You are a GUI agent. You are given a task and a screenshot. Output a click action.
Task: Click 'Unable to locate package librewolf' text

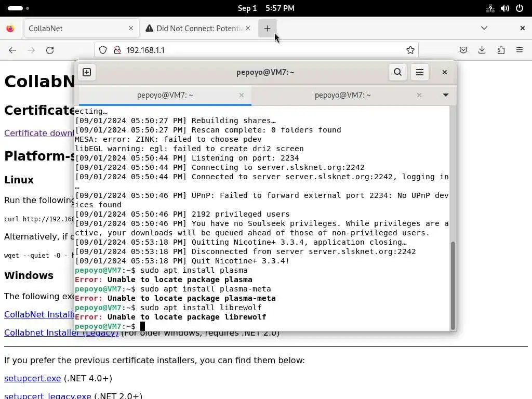187,317
